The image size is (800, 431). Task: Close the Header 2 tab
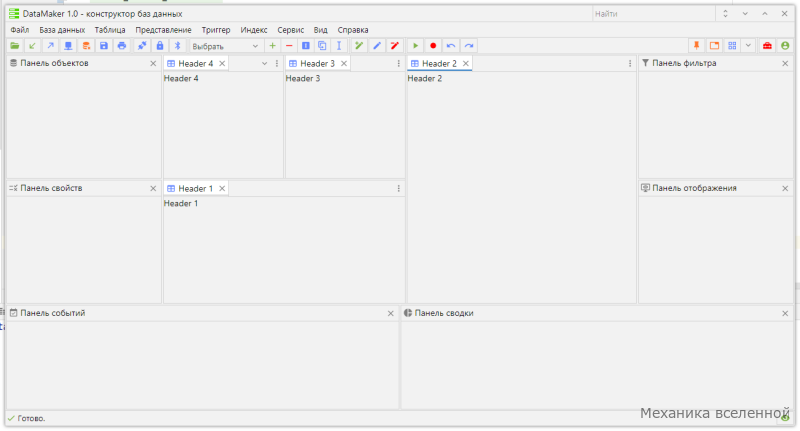point(466,64)
